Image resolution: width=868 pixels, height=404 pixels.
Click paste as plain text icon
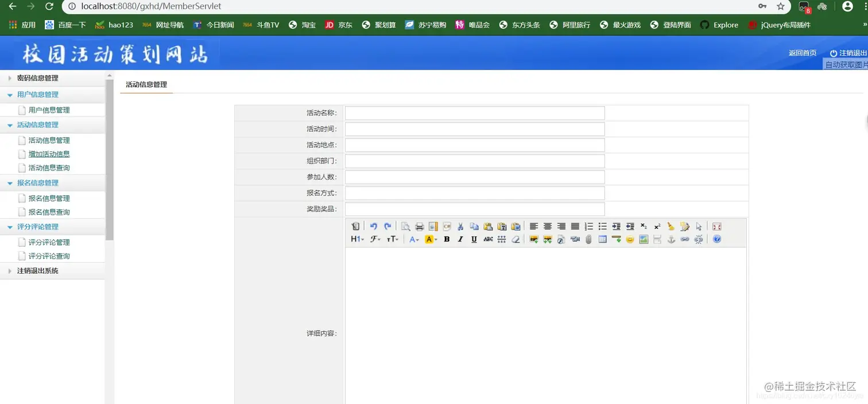tap(502, 226)
